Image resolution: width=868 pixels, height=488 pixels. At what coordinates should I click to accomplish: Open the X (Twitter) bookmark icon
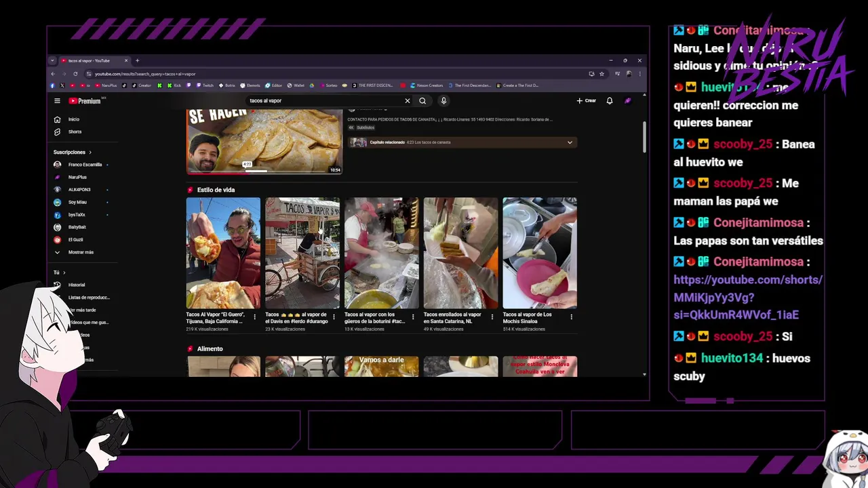pos(62,85)
